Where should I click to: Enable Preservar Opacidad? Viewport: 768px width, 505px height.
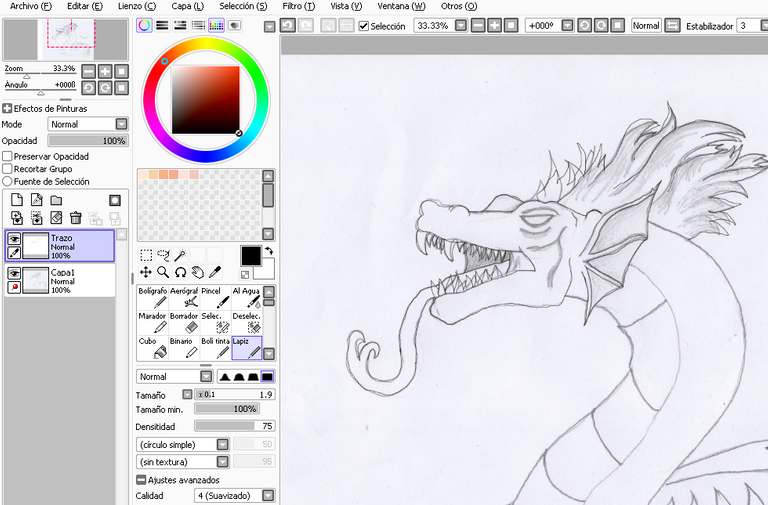click(7, 156)
